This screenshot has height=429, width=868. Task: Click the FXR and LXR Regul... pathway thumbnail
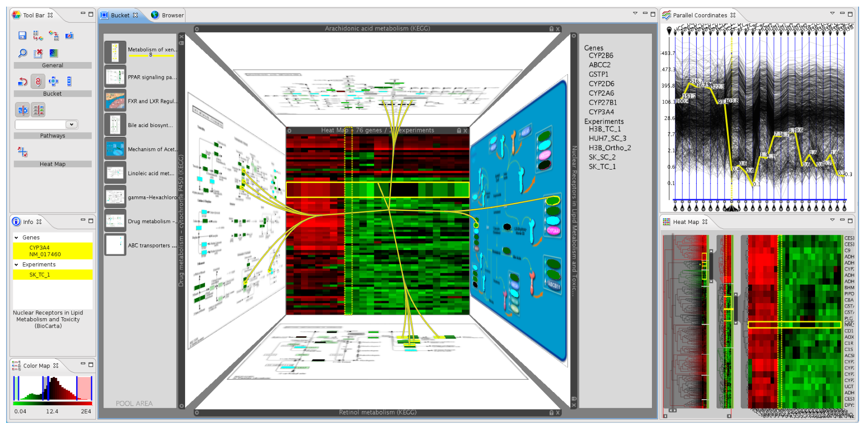pos(115,100)
